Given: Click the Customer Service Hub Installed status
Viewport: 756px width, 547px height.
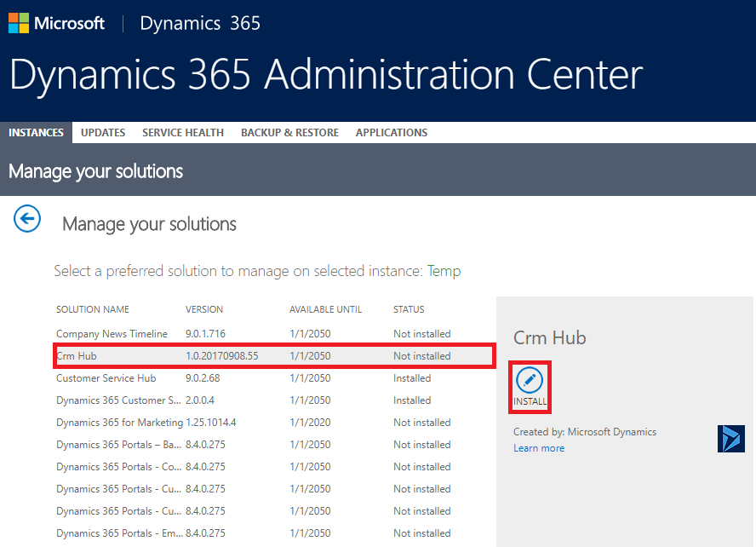Looking at the screenshot, I should (x=412, y=378).
